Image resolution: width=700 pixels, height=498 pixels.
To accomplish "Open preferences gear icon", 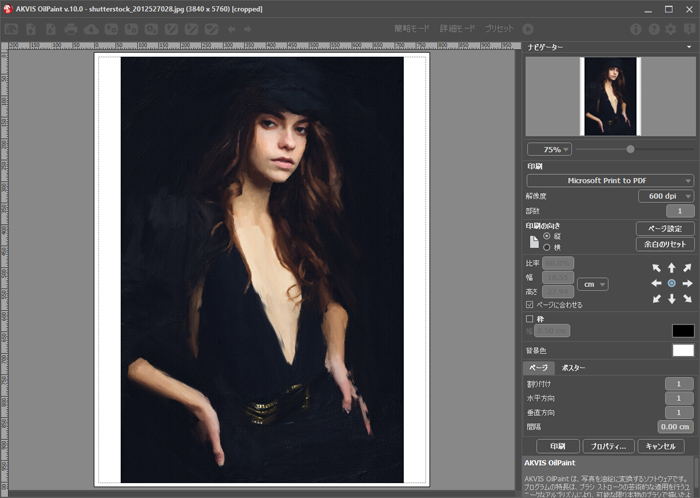I will (671, 29).
